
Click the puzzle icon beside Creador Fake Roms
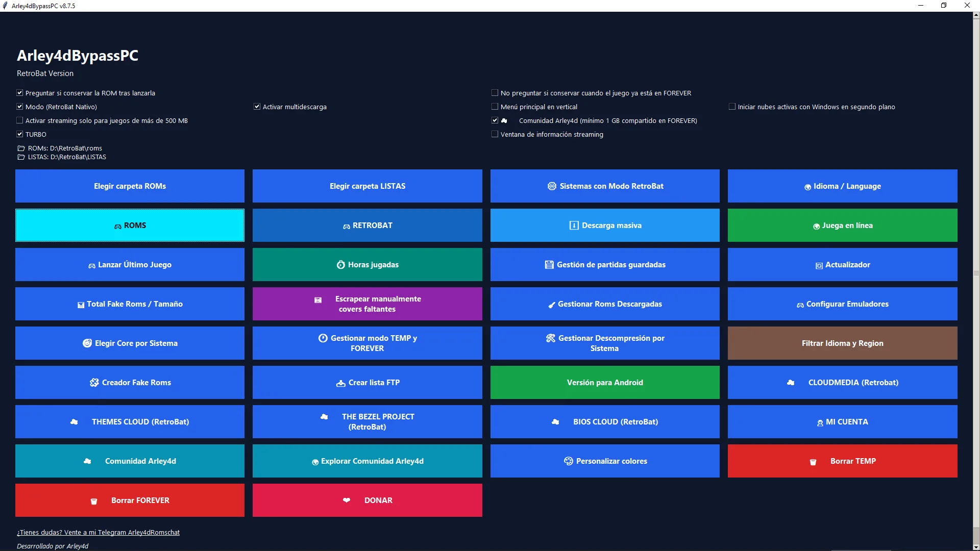[x=94, y=383]
